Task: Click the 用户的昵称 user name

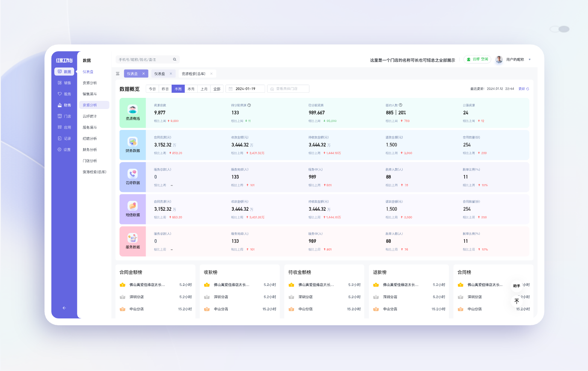Action: [x=515, y=59]
